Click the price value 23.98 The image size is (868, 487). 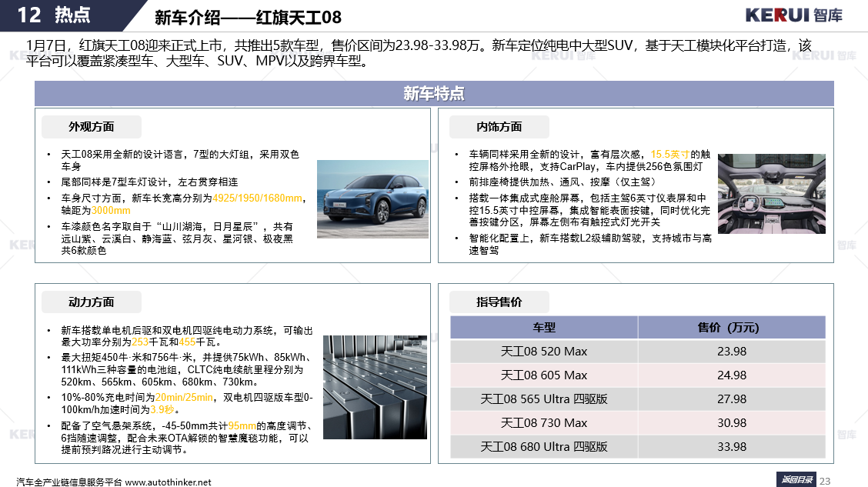pos(732,352)
